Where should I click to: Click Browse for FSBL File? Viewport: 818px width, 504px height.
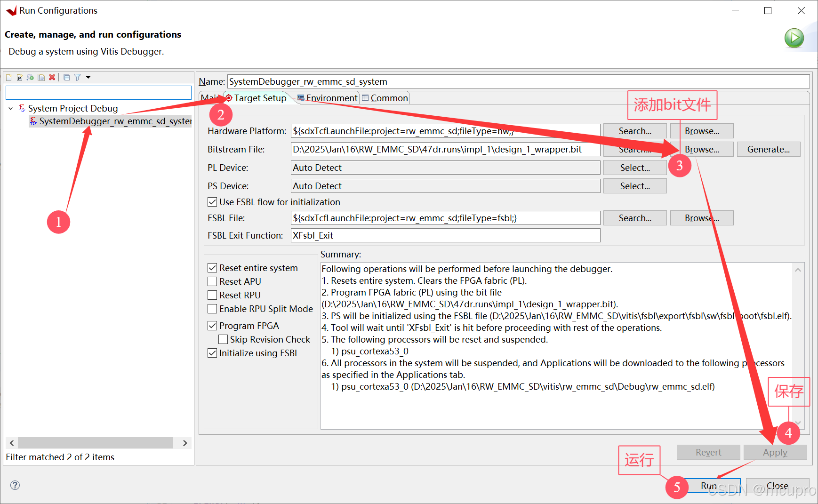coord(702,218)
